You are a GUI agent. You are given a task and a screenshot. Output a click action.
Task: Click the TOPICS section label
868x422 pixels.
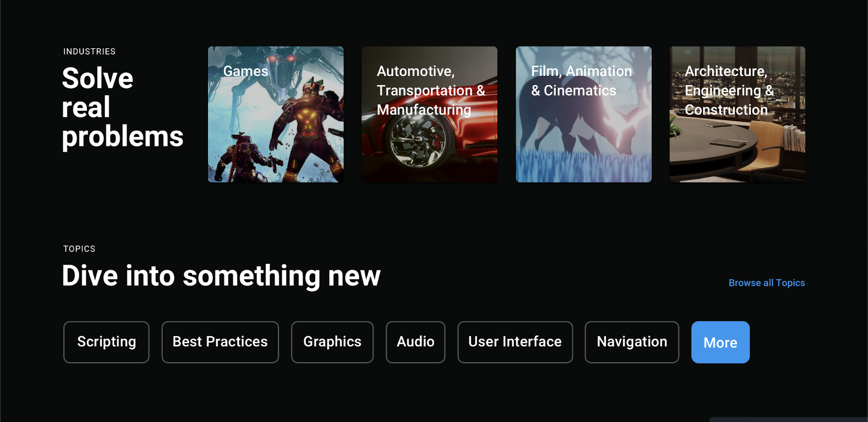(x=79, y=249)
